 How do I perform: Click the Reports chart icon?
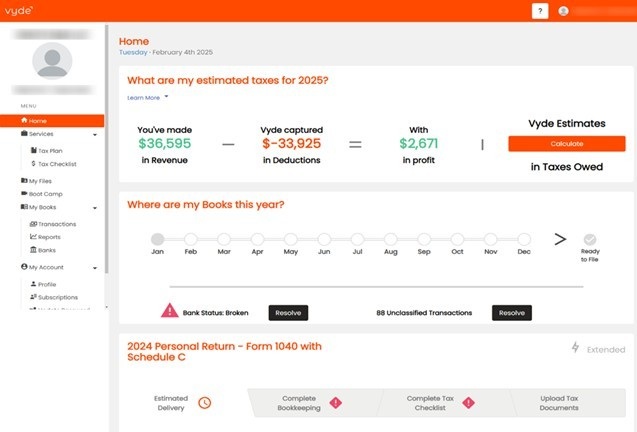[x=33, y=237]
